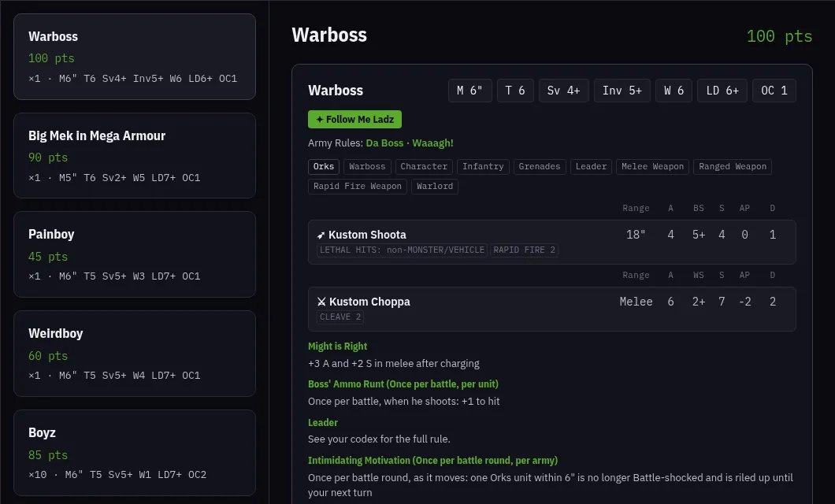Click the T 6 stat box
Screen dimensions: 835x504
tap(515, 91)
